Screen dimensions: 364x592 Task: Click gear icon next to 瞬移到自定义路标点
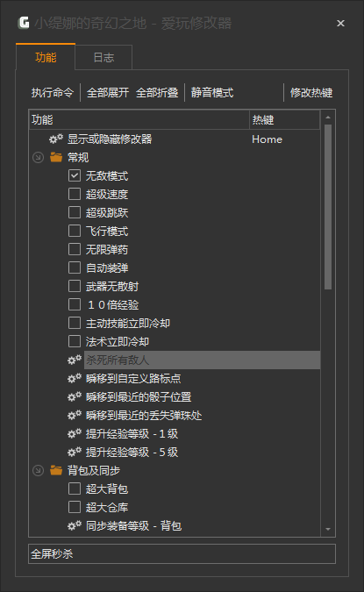coord(75,378)
